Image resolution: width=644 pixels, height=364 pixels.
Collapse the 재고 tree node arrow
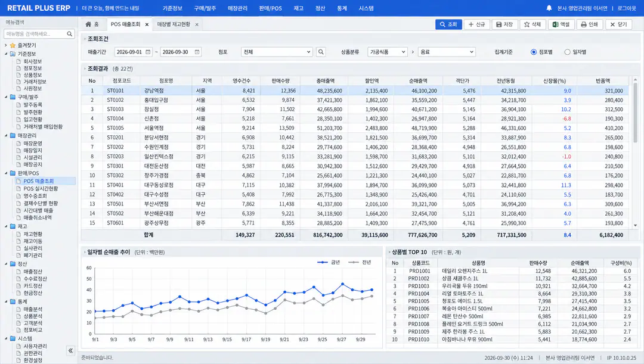coord(6,226)
